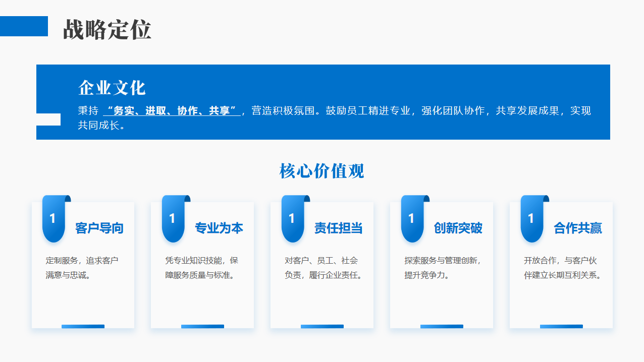This screenshot has width=644, height=362.
Task: Select the 核心价值观 heading
Action: (x=321, y=171)
